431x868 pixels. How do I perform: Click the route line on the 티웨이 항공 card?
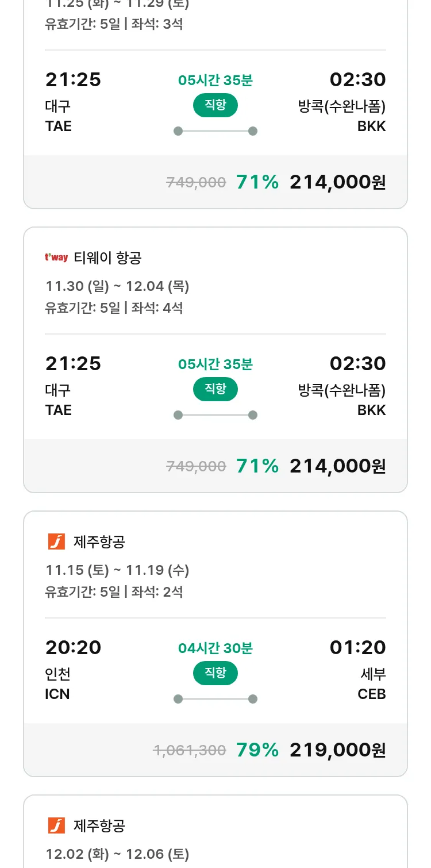pyautogui.click(x=215, y=415)
